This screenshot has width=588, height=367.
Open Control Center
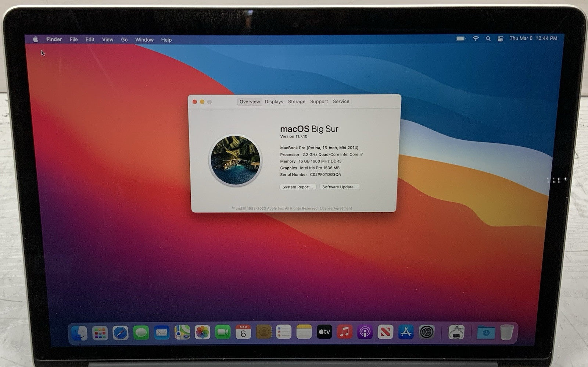coord(500,38)
